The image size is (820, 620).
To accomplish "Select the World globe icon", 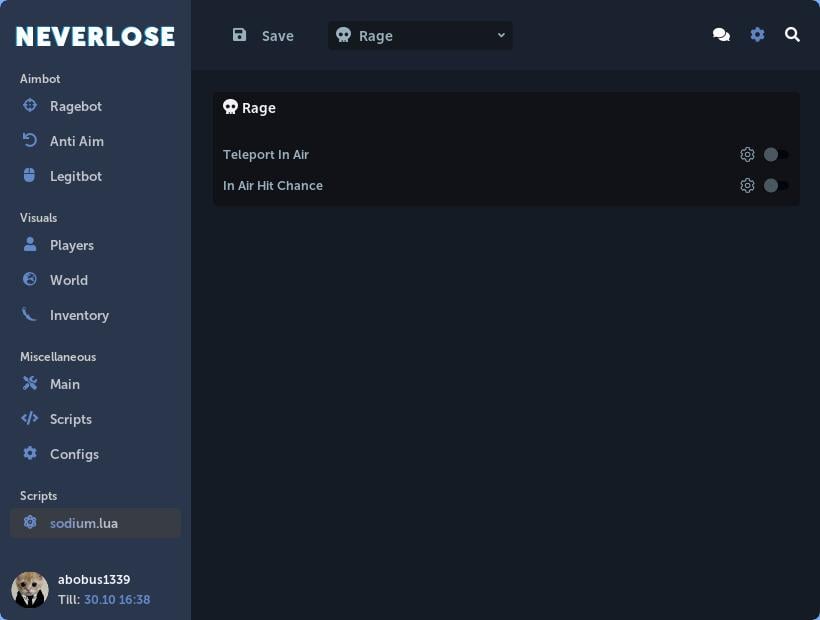I will click(x=31, y=279).
